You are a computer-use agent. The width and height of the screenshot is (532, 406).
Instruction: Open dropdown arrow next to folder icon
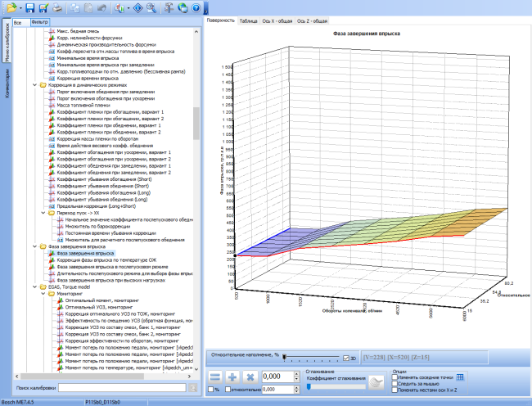click(x=20, y=8)
